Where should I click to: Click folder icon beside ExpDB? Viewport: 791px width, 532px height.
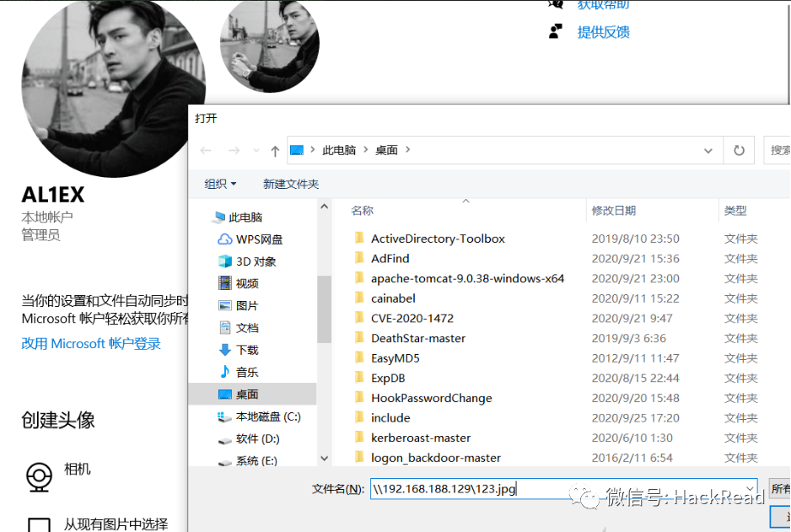(359, 378)
